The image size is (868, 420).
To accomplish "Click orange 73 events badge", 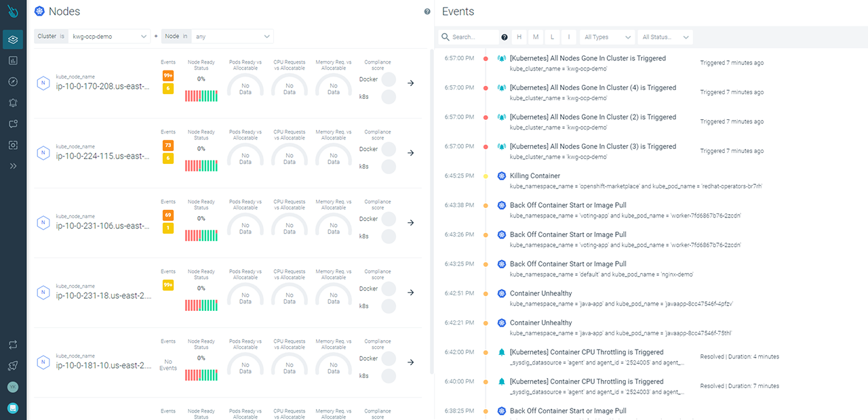I will pyautogui.click(x=168, y=146).
